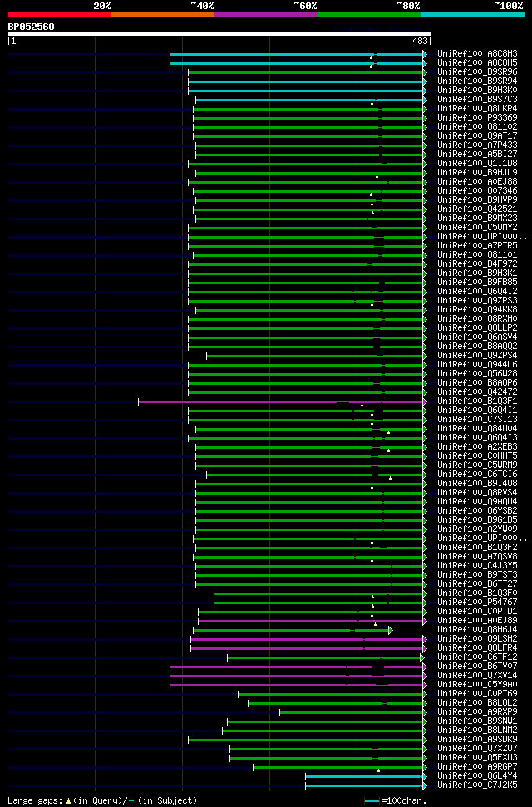Screen dimensions: 532x807
Task: Select the UniRef100_B9MX23 label
Action: click(477, 219)
